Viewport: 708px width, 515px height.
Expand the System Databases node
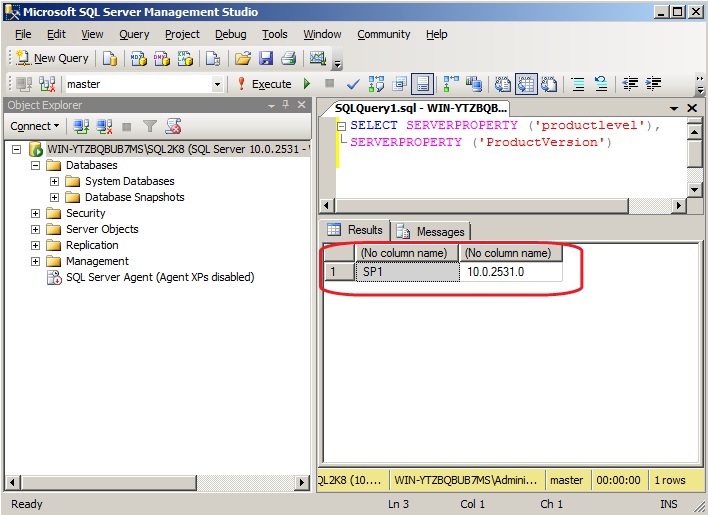(x=55, y=181)
